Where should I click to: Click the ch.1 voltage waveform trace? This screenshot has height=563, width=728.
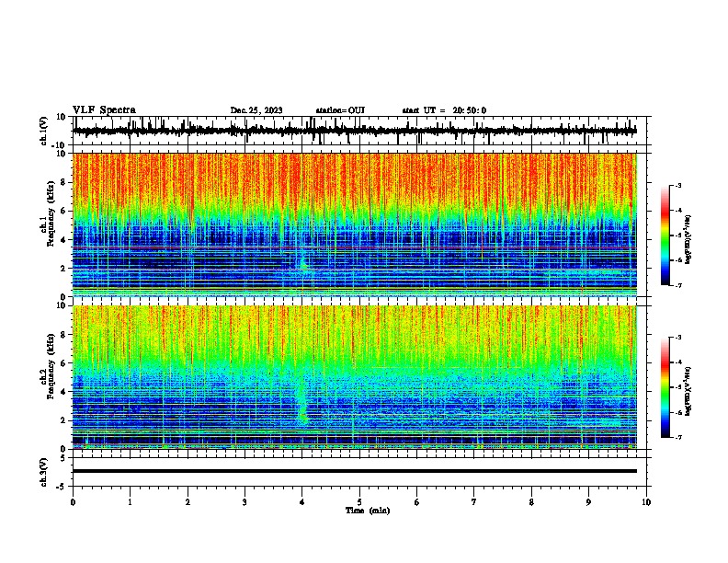(354, 131)
